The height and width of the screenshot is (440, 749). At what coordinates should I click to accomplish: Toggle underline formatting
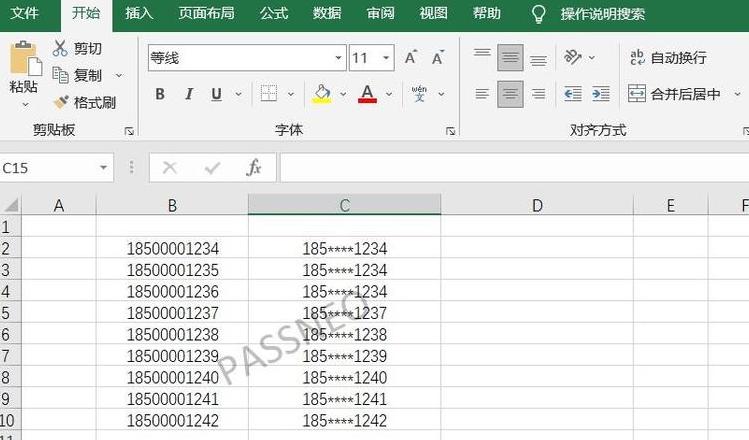(x=216, y=94)
